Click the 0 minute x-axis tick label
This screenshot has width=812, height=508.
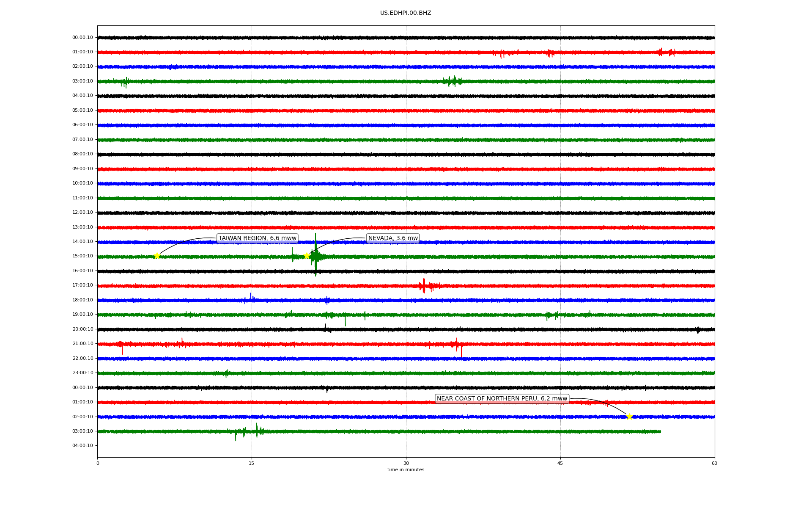(x=98, y=463)
